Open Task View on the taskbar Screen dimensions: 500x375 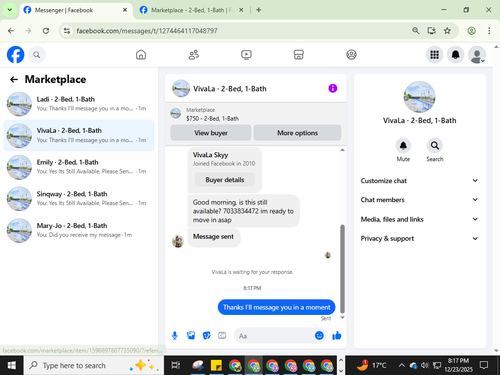[x=176, y=365]
